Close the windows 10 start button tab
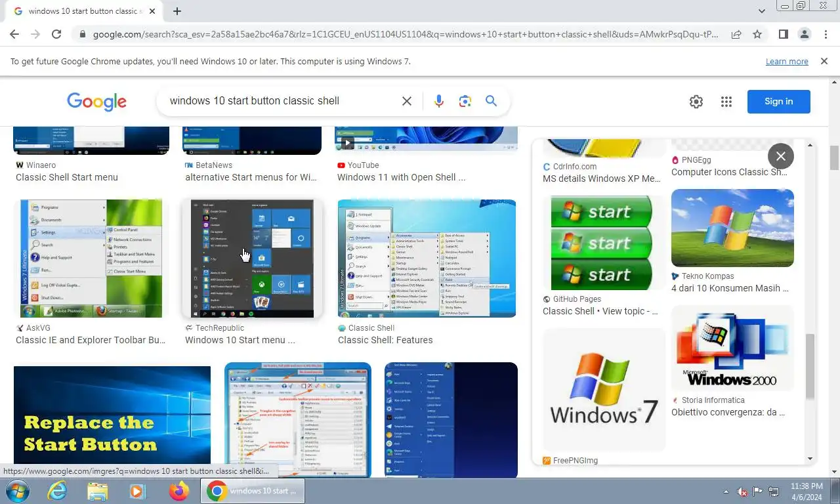840x504 pixels. [152, 11]
